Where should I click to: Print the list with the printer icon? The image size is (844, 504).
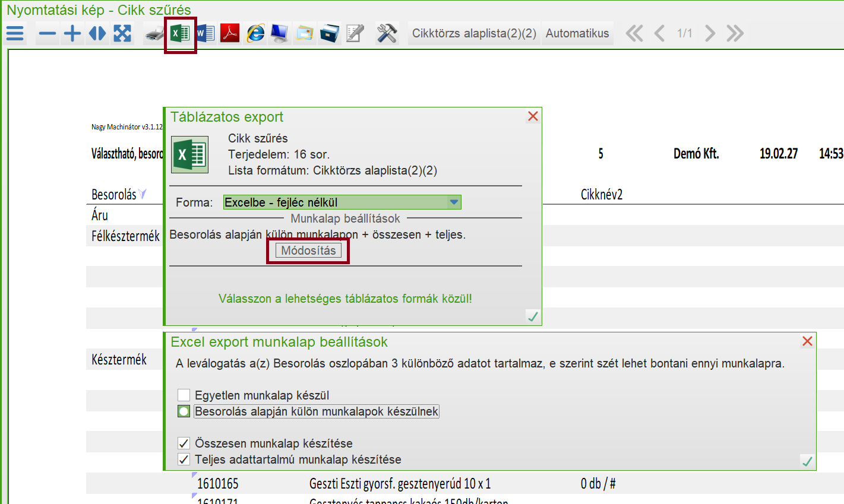[x=154, y=34]
